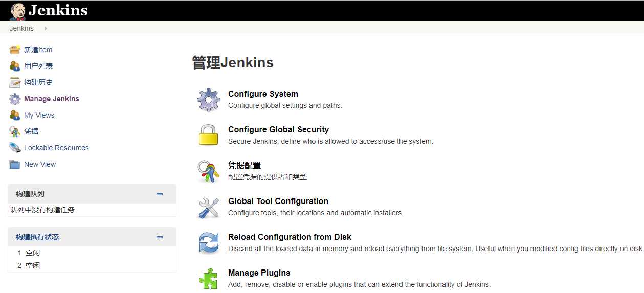644x293 pixels.
Task: Open the Manage Jenkins sidebar link
Action: [52, 99]
